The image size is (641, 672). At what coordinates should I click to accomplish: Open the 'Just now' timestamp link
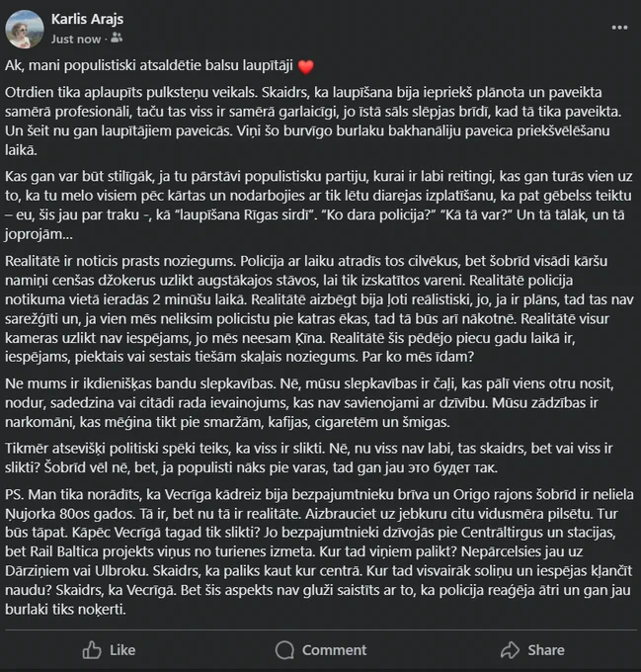coord(76,39)
